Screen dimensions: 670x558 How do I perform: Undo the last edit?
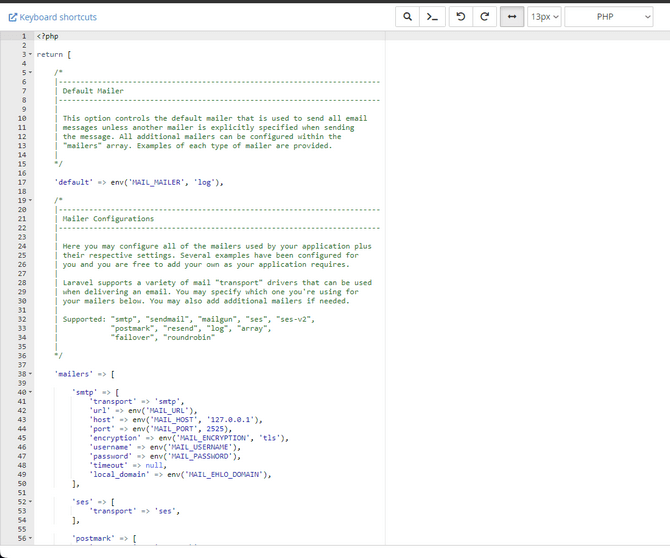coord(461,17)
